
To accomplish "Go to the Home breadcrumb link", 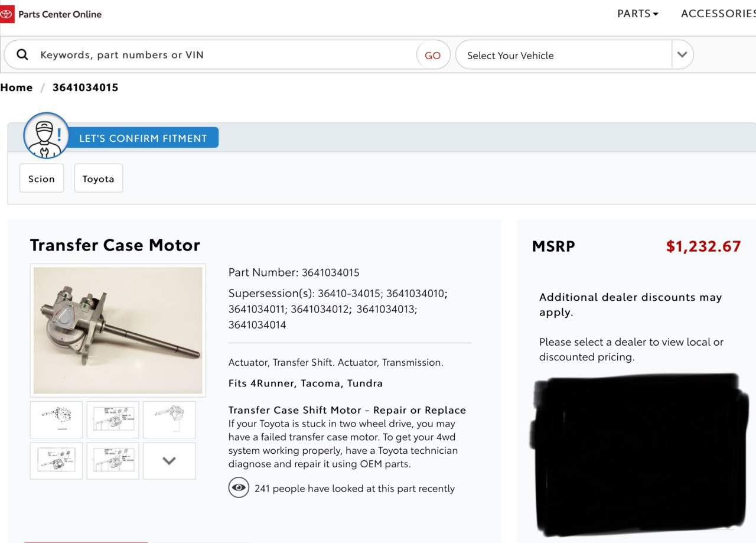I will coord(17,87).
